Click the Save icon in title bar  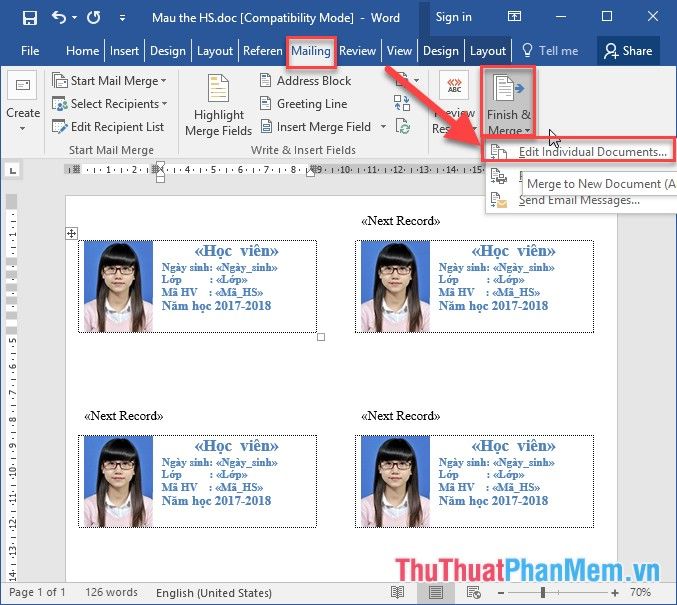point(29,17)
